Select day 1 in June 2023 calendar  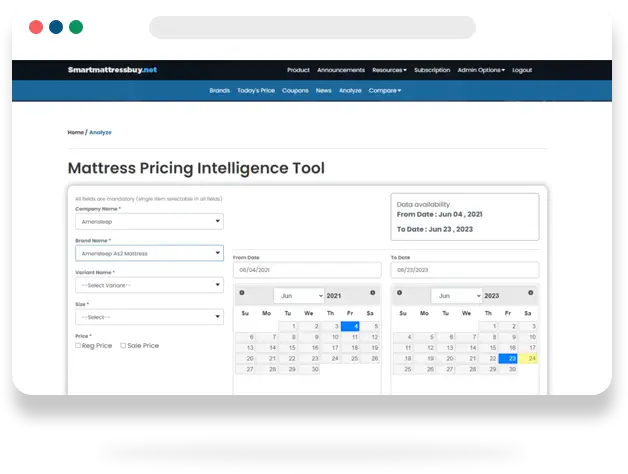(488, 326)
